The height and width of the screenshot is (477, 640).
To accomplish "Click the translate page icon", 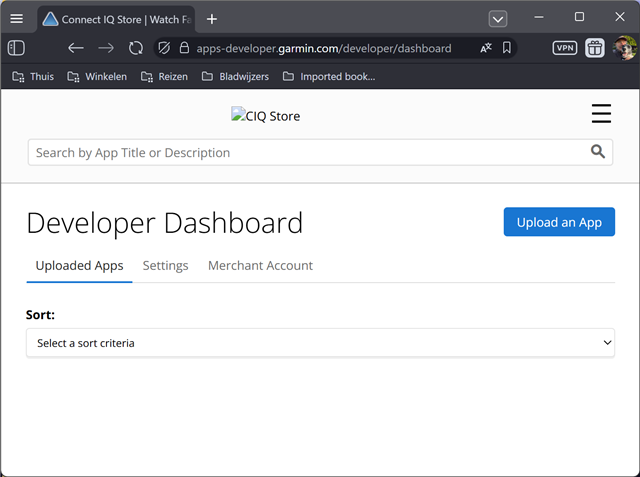I will coord(486,47).
